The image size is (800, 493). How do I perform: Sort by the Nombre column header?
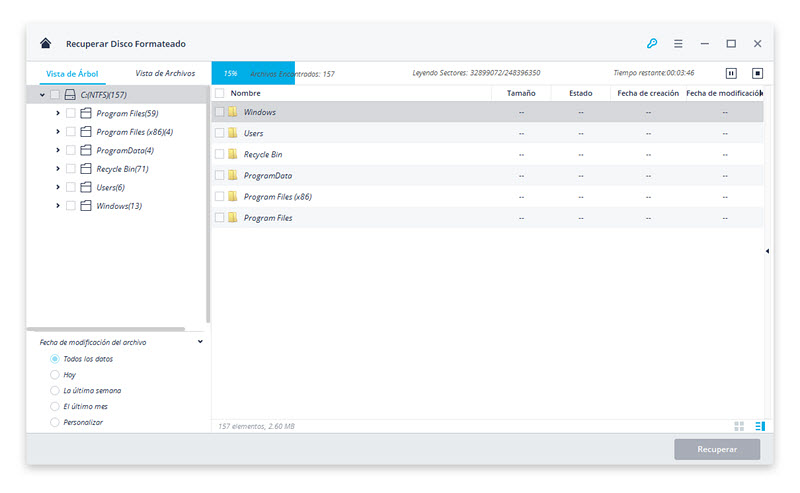(x=245, y=93)
